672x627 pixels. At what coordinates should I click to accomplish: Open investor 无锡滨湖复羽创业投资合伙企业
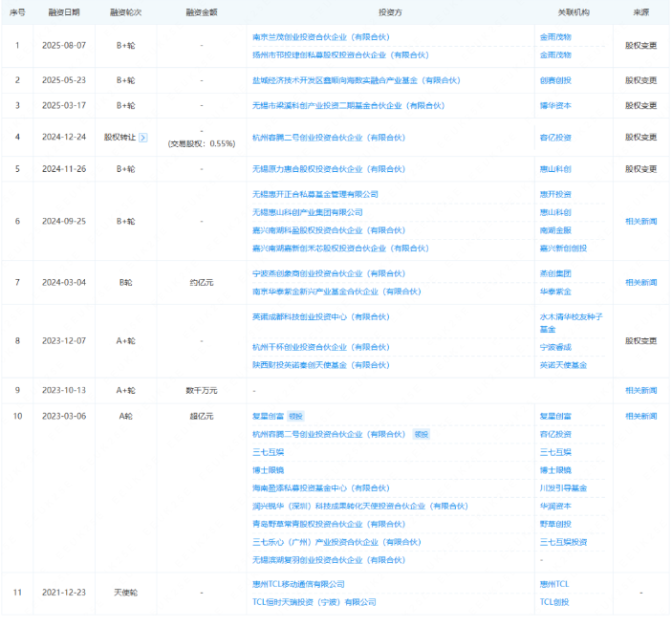tap(329, 560)
